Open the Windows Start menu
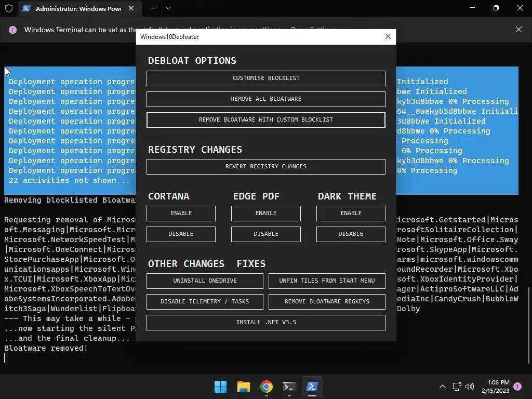This screenshot has height=399, width=532. [x=220, y=387]
